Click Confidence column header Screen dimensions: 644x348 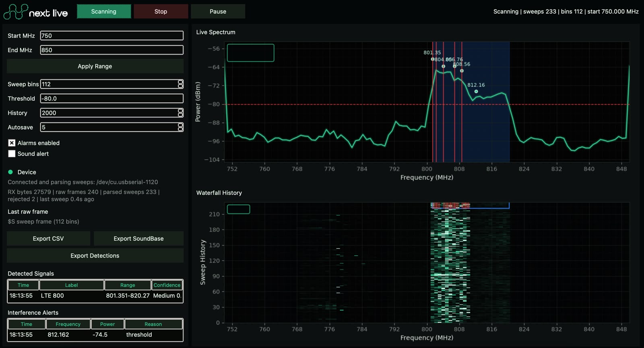pyautogui.click(x=167, y=285)
